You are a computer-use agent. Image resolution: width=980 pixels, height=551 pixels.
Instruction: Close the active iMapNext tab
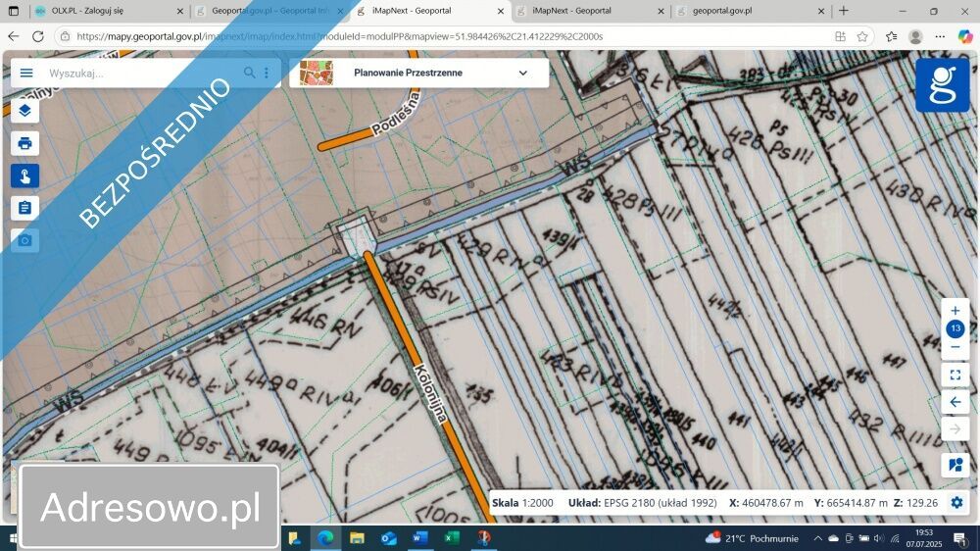501,11
